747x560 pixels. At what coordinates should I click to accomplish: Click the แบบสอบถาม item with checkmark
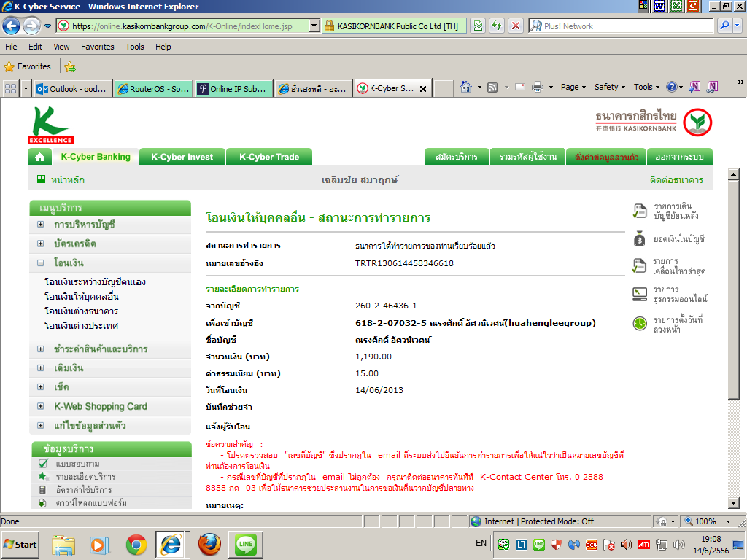[77, 464]
